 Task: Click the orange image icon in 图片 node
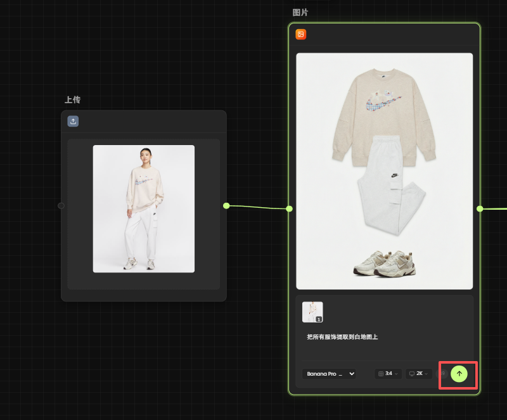(301, 34)
